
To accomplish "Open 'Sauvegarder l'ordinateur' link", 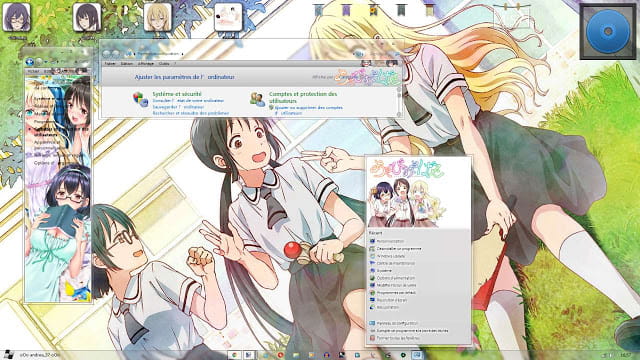I will click(x=178, y=107).
